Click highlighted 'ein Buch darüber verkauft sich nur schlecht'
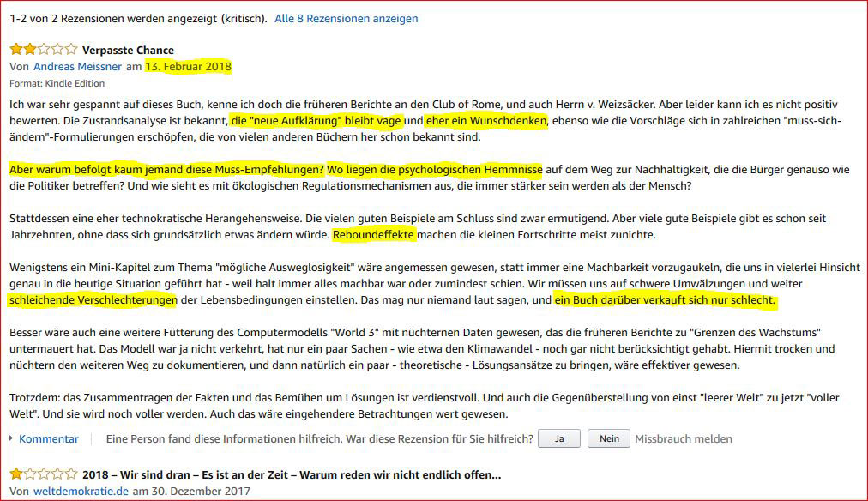This screenshot has height=501, width=868. (x=666, y=300)
